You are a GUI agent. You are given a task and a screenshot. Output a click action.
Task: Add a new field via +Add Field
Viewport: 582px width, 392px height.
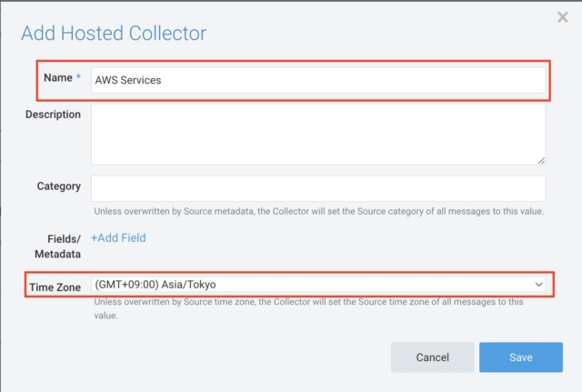pyautogui.click(x=118, y=238)
